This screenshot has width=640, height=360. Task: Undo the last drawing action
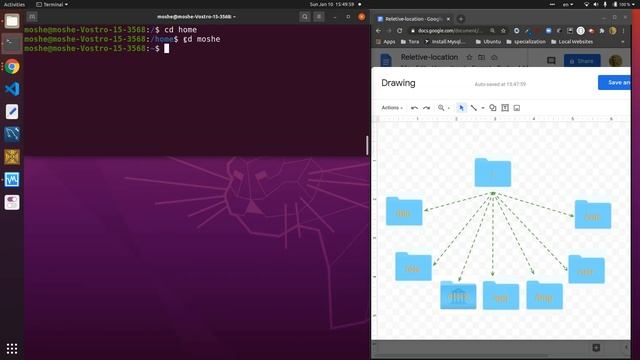click(x=414, y=108)
